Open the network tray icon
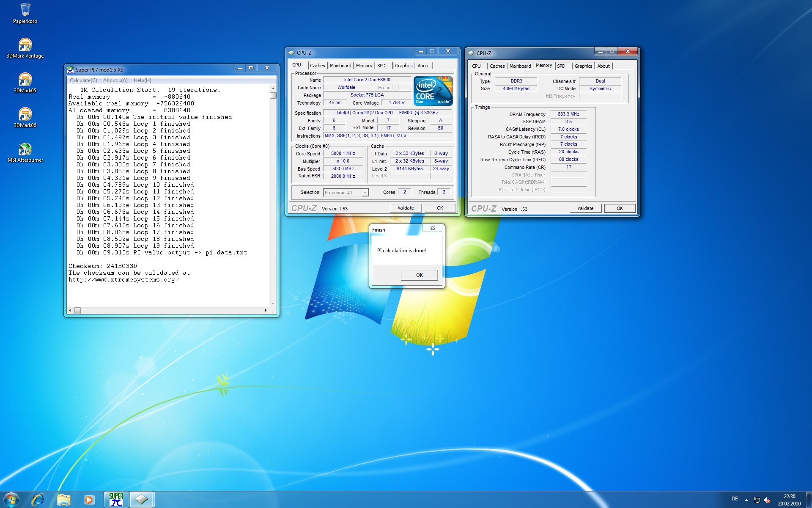The width and height of the screenshot is (812, 508). tap(757, 500)
